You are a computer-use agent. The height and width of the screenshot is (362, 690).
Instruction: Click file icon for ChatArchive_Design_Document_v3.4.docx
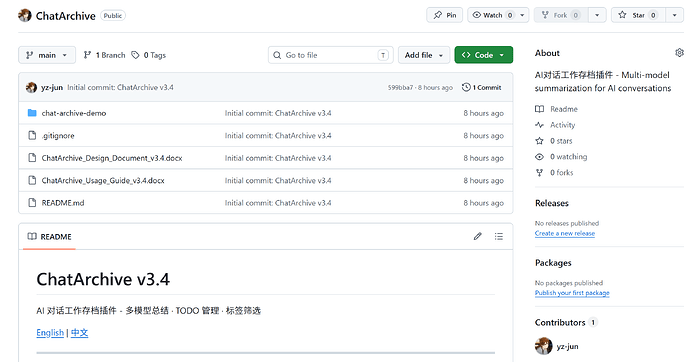(x=32, y=157)
